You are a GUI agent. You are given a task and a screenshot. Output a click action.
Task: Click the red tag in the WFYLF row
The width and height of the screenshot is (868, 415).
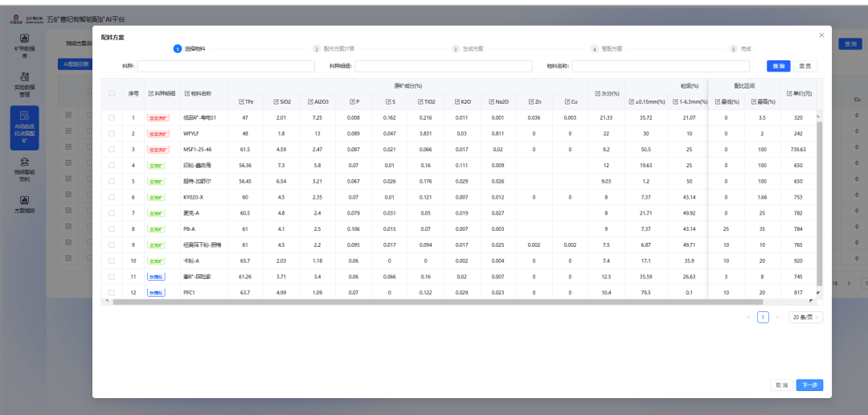pos(158,134)
